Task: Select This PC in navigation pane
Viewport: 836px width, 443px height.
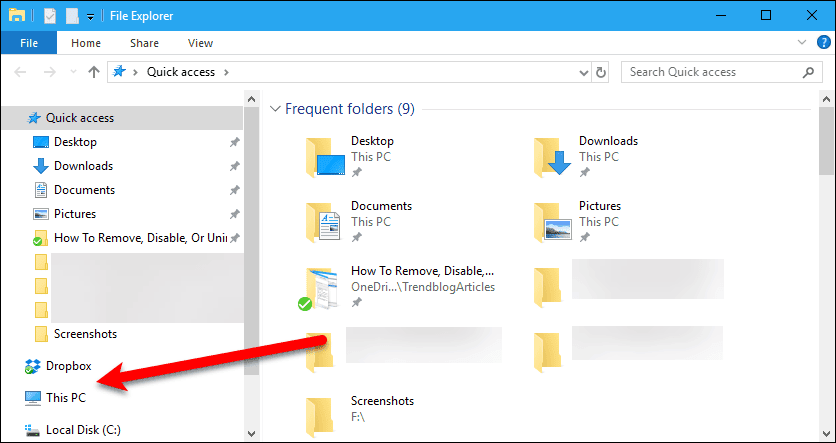Action: pyautogui.click(x=66, y=398)
